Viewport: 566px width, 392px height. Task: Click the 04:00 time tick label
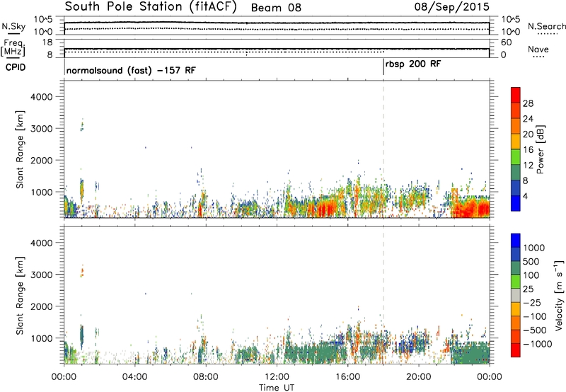tap(134, 377)
